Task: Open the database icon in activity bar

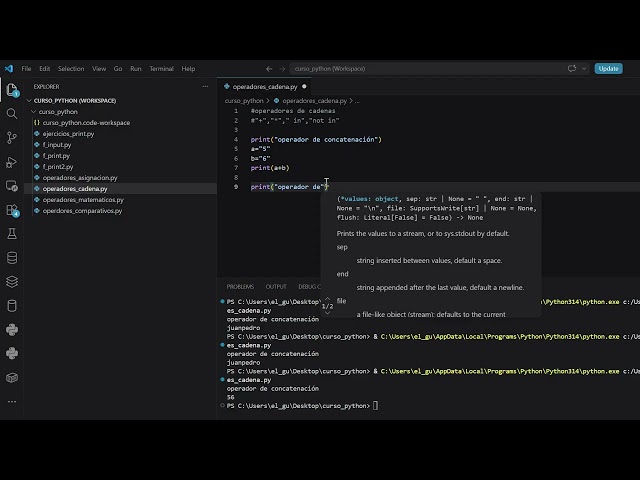Action: (x=12, y=258)
